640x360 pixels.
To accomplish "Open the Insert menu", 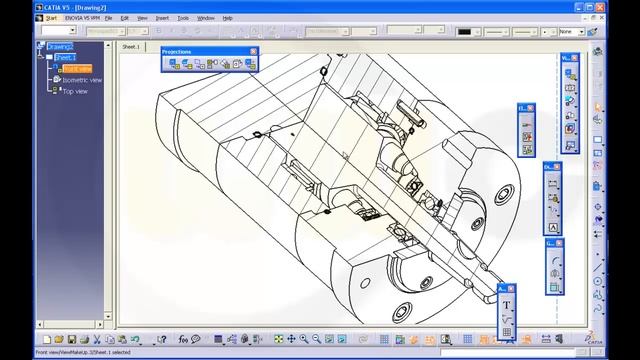I will pos(162,18).
